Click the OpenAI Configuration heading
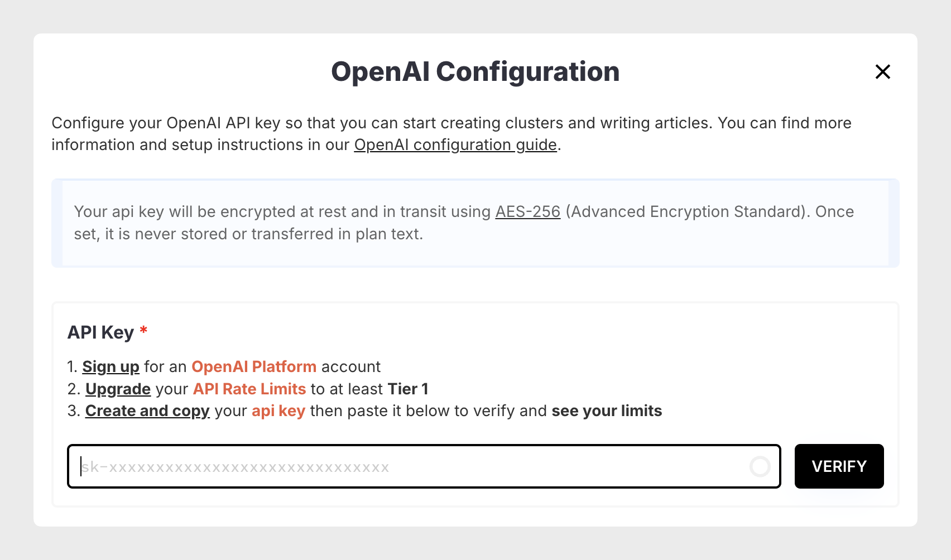The height and width of the screenshot is (560, 951). coord(475,72)
